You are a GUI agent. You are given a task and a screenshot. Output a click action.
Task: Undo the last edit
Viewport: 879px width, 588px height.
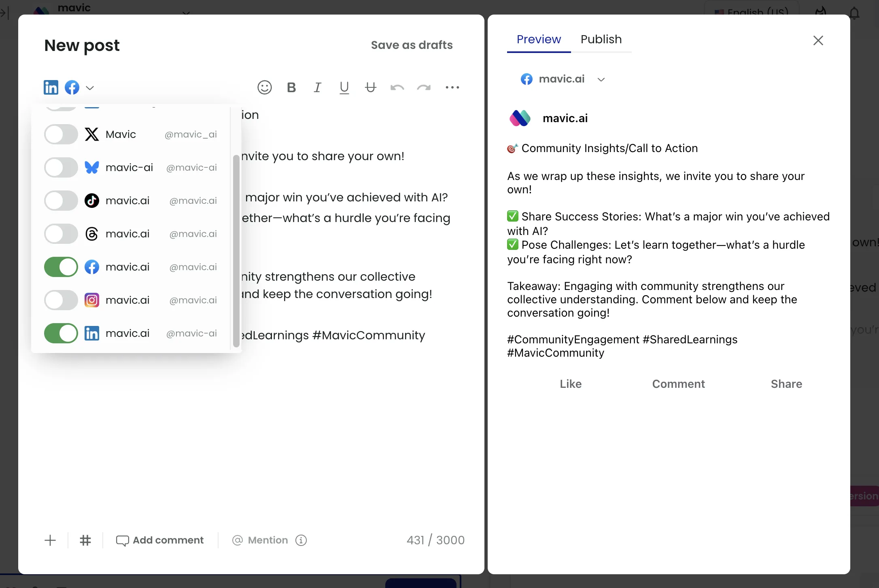pyautogui.click(x=397, y=87)
